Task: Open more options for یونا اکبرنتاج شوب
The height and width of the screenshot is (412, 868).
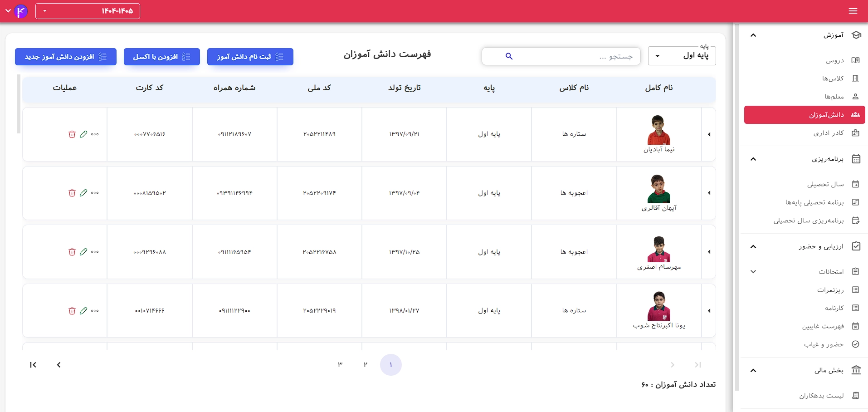Action: [x=95, y=311]
